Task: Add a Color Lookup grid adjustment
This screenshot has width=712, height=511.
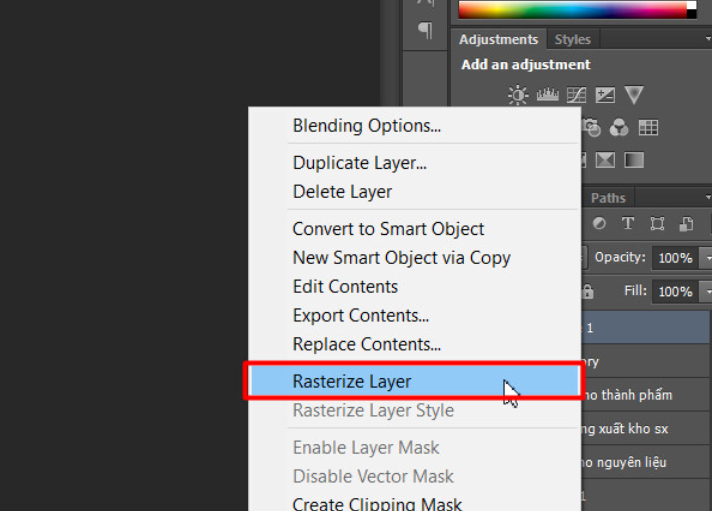Action: click(648, 128)
